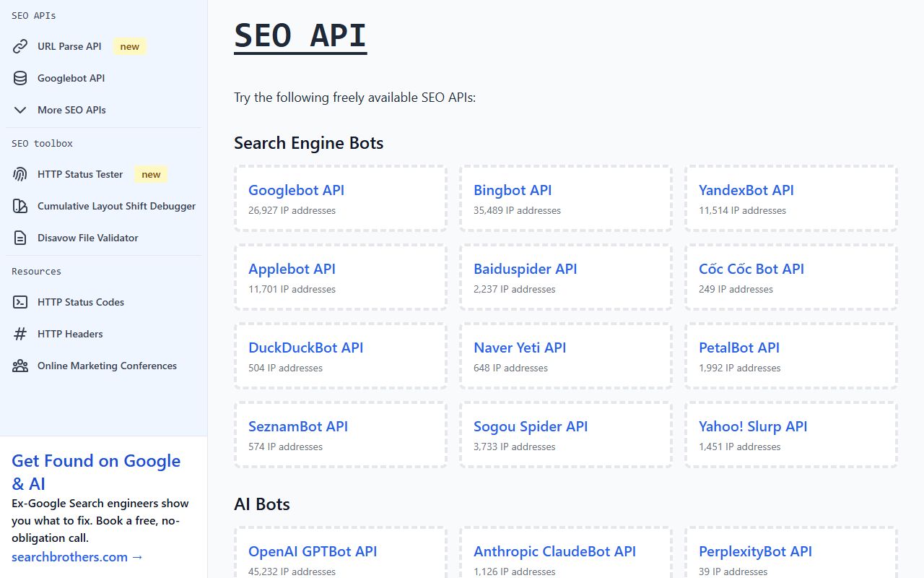
Task: Click the hash icon beside HTTP Headers
Action: 20,334
